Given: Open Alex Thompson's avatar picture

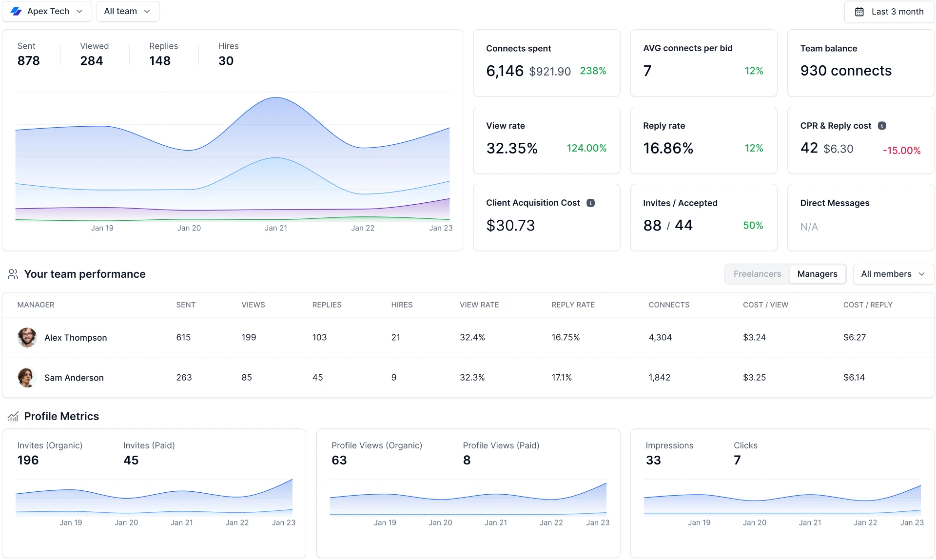Looking at the screenshot, I should coord(27,337).
